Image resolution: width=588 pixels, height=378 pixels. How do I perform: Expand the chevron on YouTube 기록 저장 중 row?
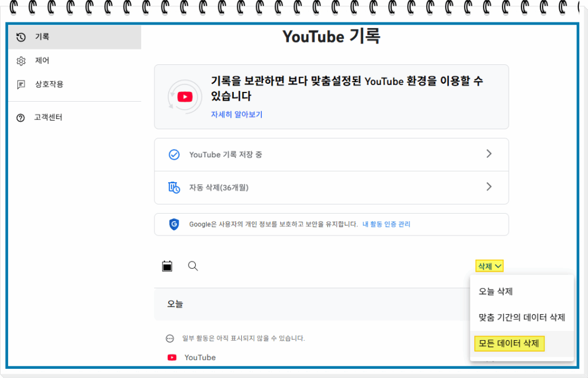click(x=489, y=154)
